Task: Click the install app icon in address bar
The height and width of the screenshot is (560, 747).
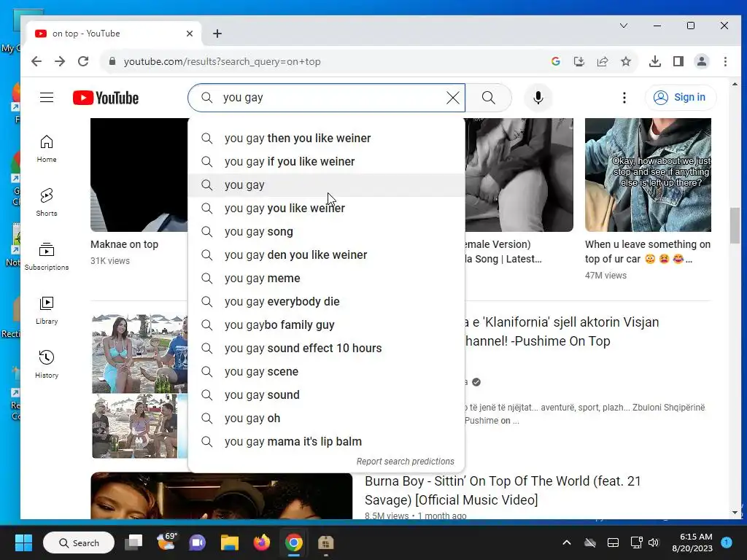Action: click(579, 61)
